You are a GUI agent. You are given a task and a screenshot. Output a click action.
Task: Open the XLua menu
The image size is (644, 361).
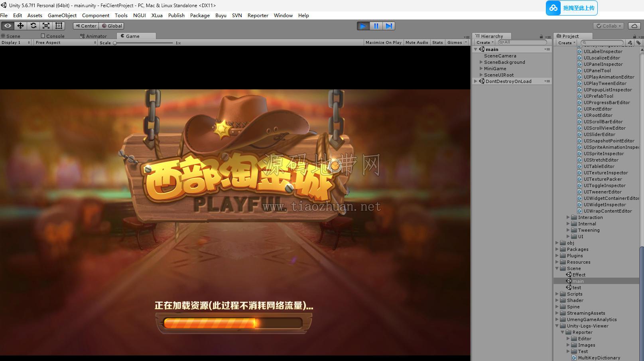pos(157,16)
